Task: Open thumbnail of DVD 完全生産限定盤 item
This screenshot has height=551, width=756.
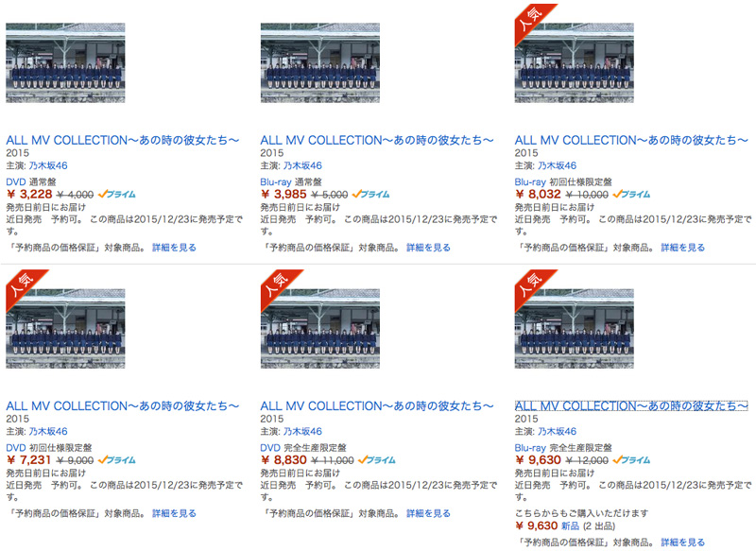Action: pyautogui.click(x=320, y=329)
